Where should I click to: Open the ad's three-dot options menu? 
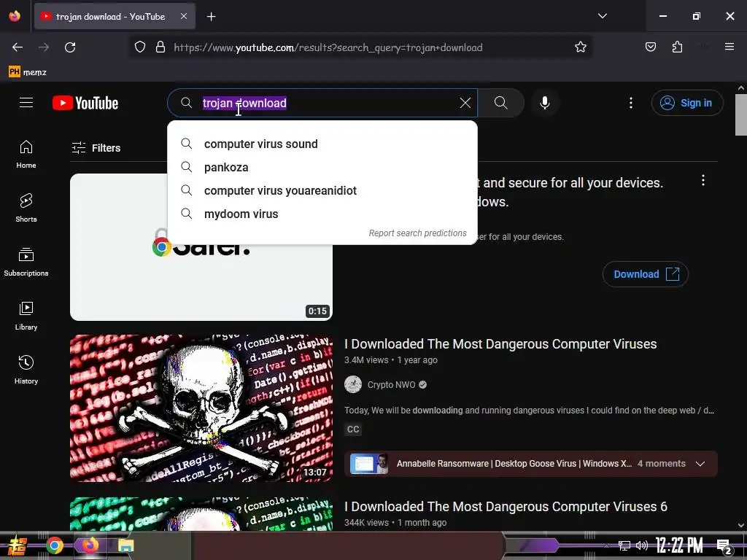click(x=703, y=181)
